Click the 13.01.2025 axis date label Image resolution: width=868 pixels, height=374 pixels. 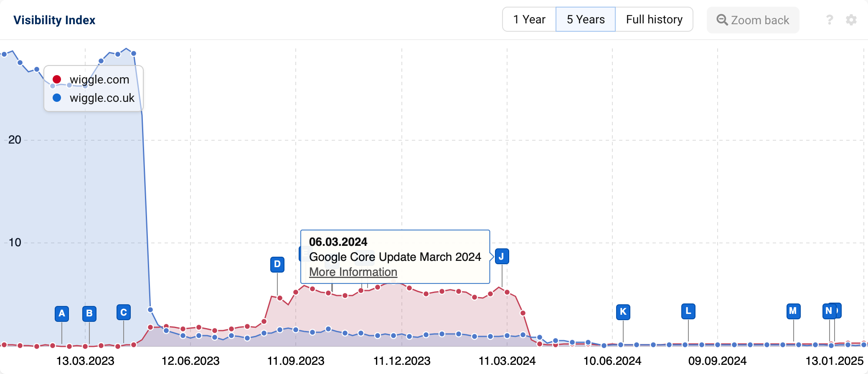coord(834,361)
